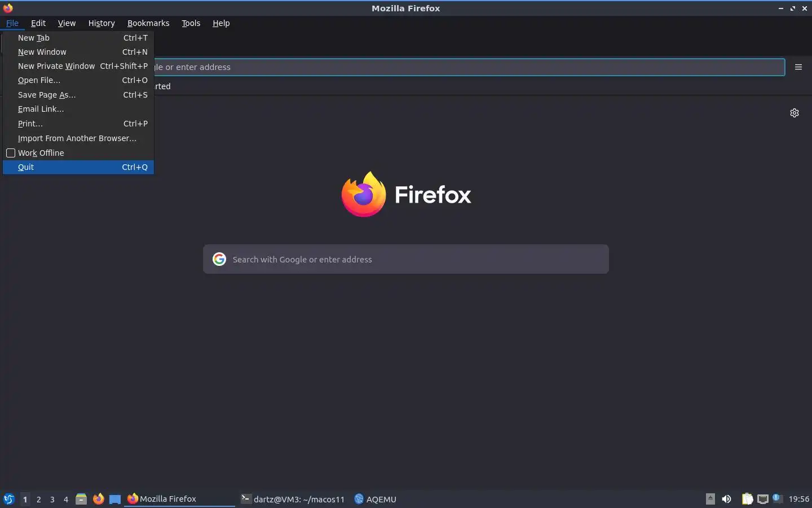Viewport: 812px width, 508px height.
Task: Switch to the AQEMU window in taskbar
Action: pos(376,499)
